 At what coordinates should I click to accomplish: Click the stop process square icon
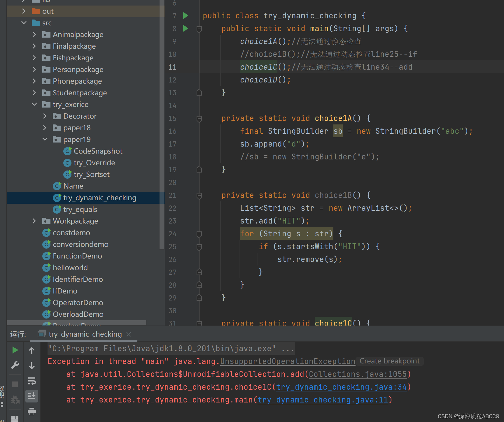pos(15,384)
